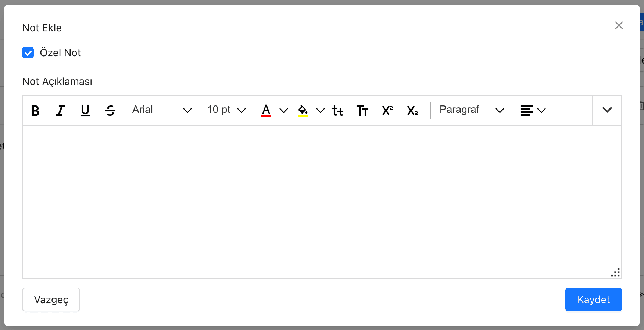Uncheck the Özel Not checkbox
Viewport: 644px width, 330px height.
pos(28,53)
